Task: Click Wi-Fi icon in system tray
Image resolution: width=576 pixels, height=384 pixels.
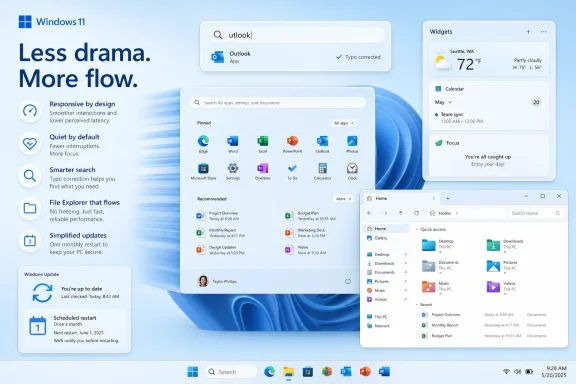Action: pyautogui.click(x=506, y=372)
